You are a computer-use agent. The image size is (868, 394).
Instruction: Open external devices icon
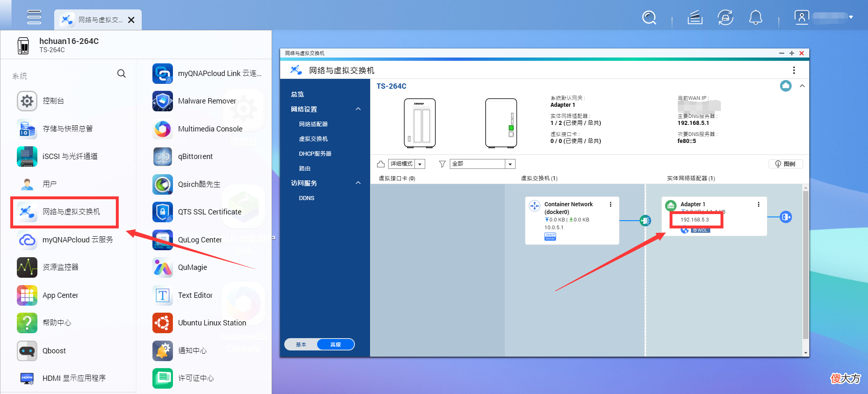(x=725, y=18)
